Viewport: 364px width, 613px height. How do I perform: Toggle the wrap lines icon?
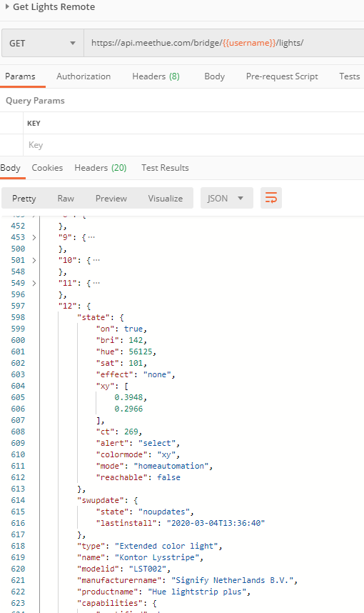pyautogui.click(x=271, y=198)
